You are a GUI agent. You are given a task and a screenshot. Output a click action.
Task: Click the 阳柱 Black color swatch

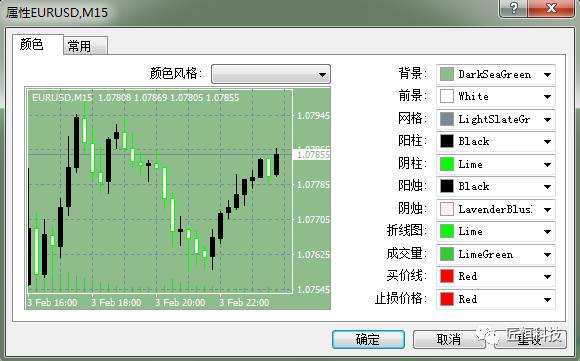tap(446, 141)
